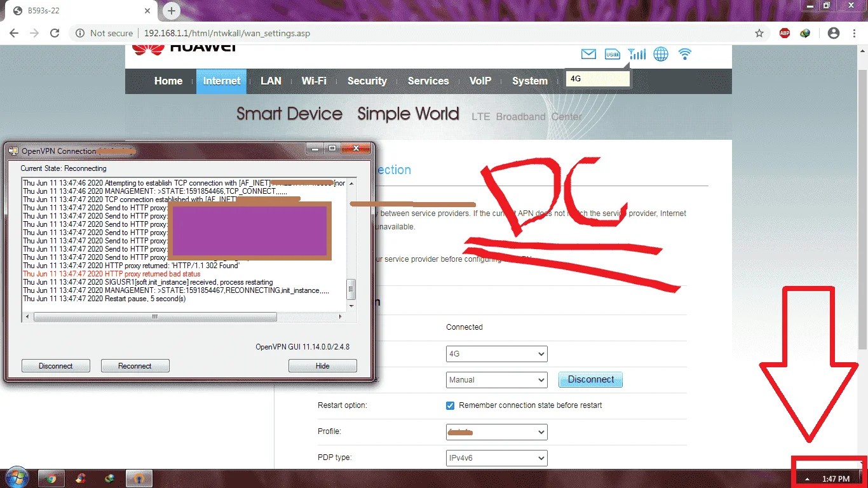
Task: Click the SIGUSR1 process restarting log line
Action: [148, 282]
